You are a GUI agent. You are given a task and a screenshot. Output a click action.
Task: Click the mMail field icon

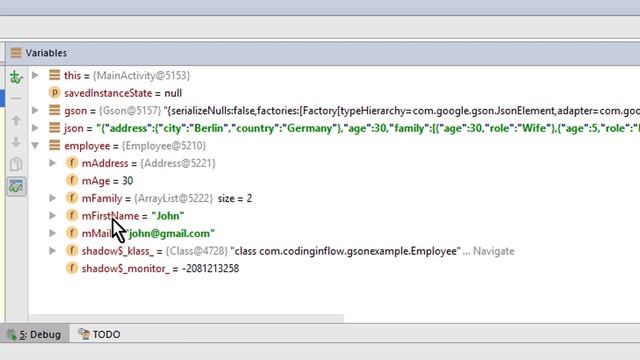(x=72, y=233)
